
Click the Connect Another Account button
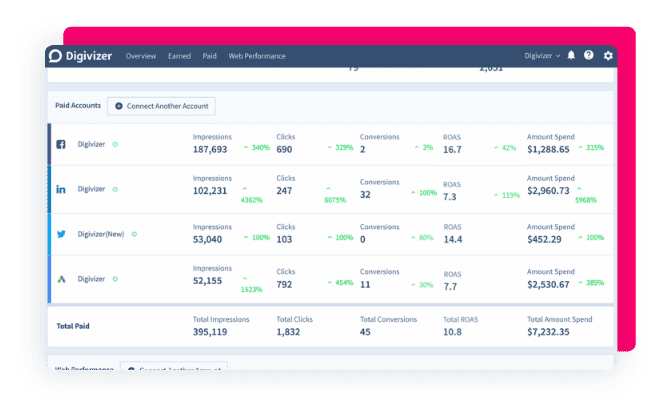pos(160,105)
